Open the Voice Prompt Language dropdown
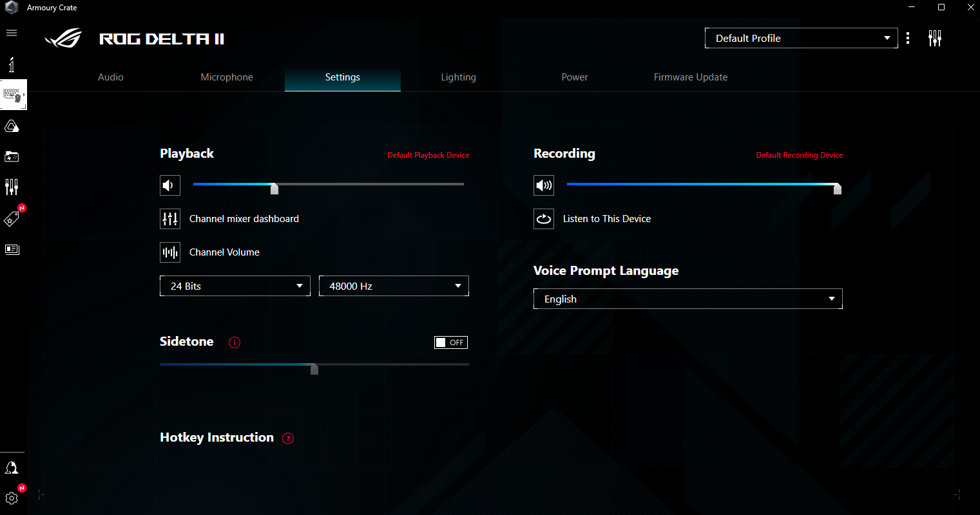This screenshot has height=515, width=980. (x=687, y=299)
